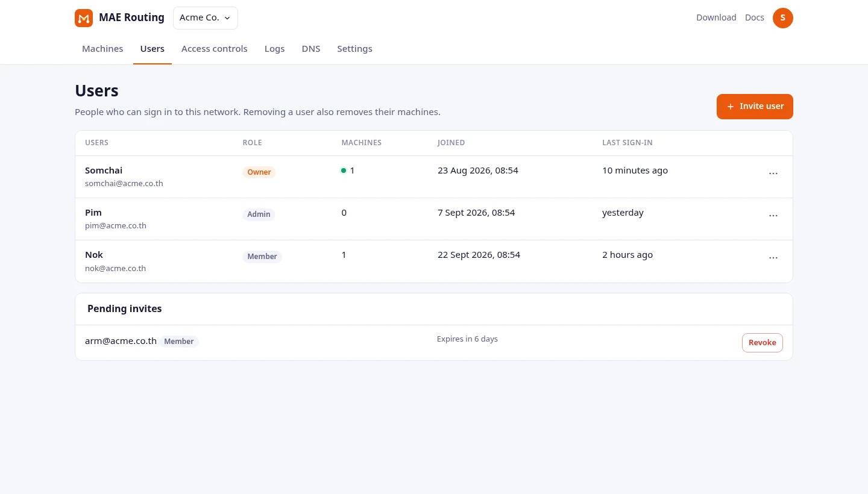Open the Settings tab
This screenshot has width=868, height=494.
pos(354,49)
